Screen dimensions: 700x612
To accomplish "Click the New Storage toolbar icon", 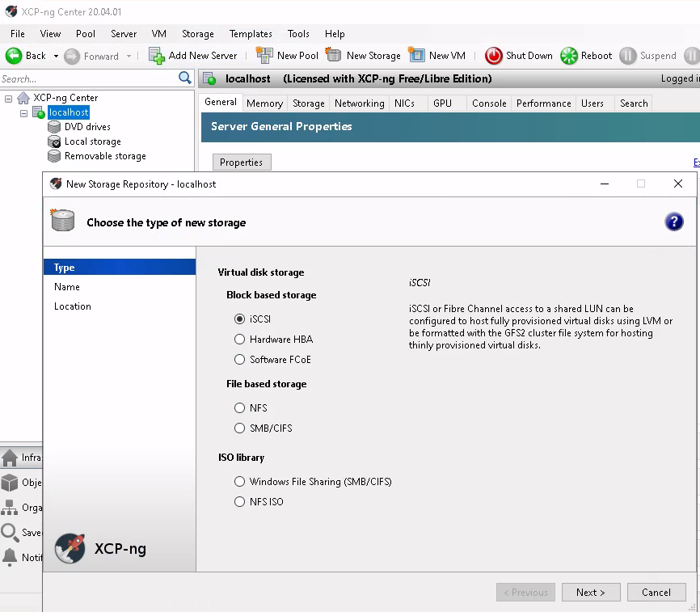I will click(334, 55).
